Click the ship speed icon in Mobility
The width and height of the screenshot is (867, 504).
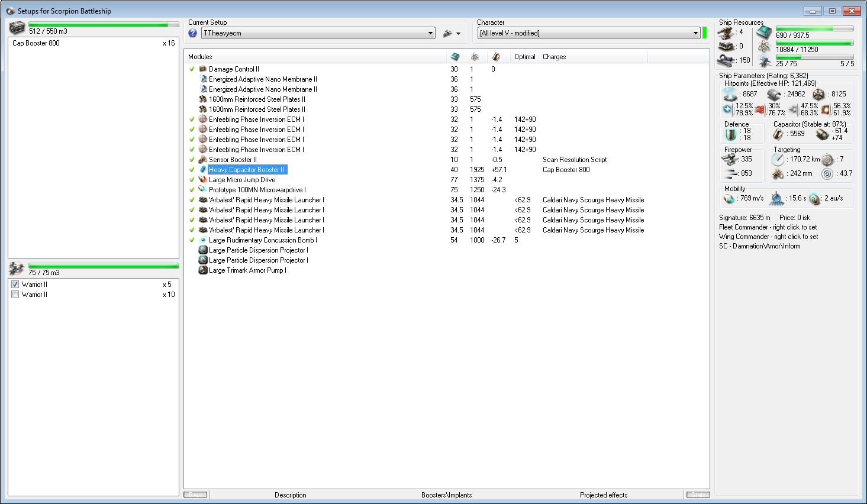click(730, 199)
